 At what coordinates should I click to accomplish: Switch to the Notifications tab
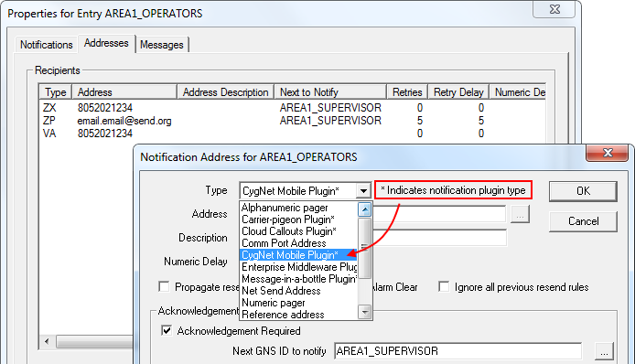click(x=46, y=45)
